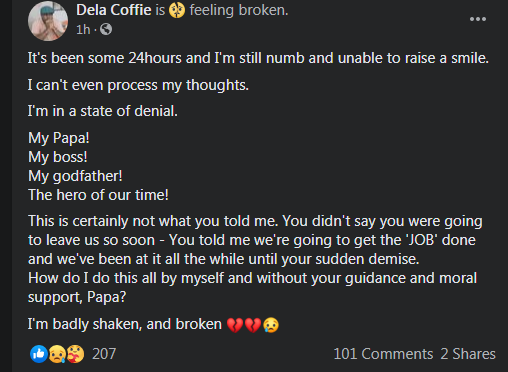The width and height of the screenshot is (508, 372).
Task: Click the crying face emoji ending the post
Action: coord(271,325)
